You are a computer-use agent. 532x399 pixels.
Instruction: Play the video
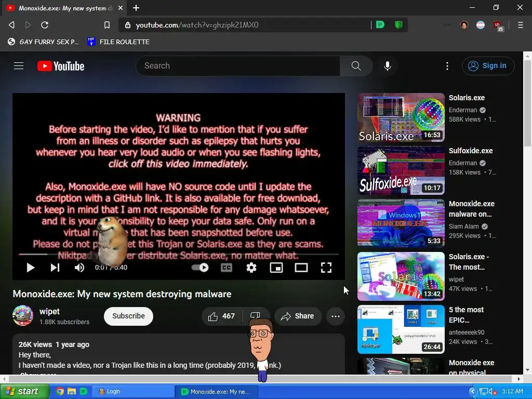pos(31,268)
